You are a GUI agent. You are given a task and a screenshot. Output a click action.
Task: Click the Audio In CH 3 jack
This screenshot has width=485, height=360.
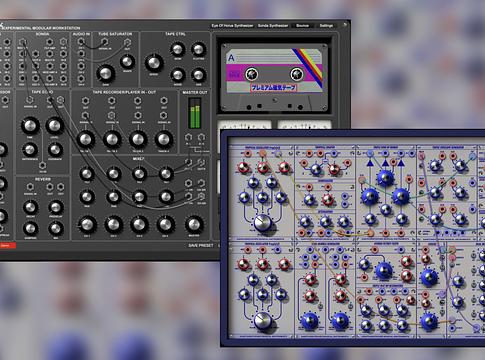(x=81, y=66)
